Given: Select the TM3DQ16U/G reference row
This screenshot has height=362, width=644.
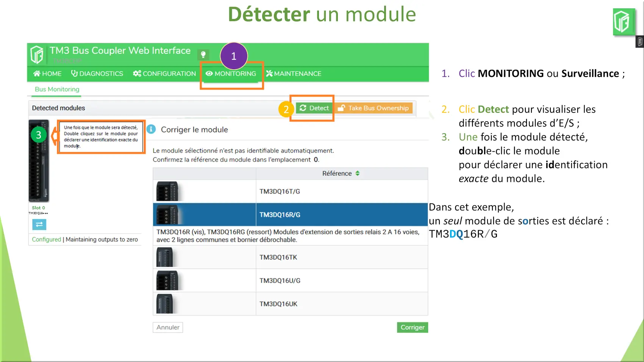Looking at the screenshot, I should coord(291,281).
